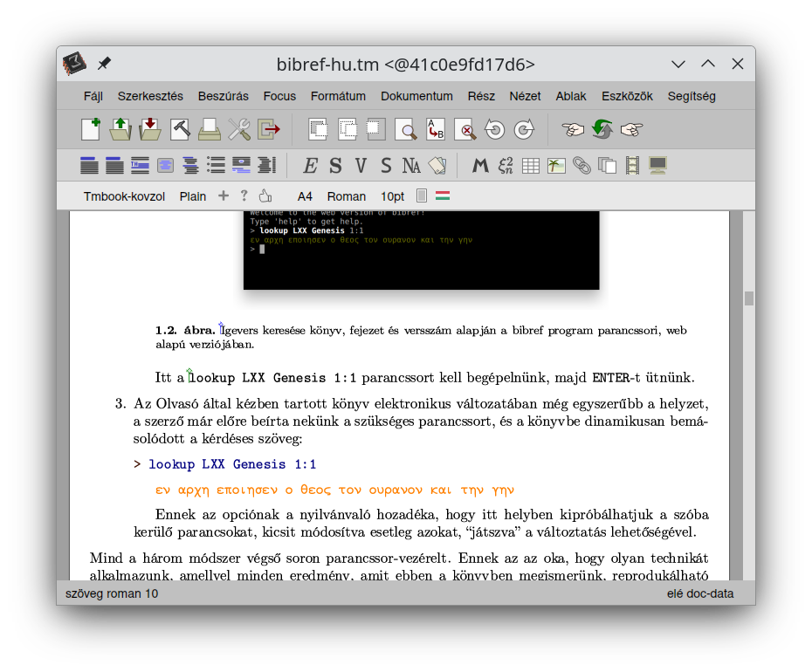Click the save document icon

tap(150, 130)
